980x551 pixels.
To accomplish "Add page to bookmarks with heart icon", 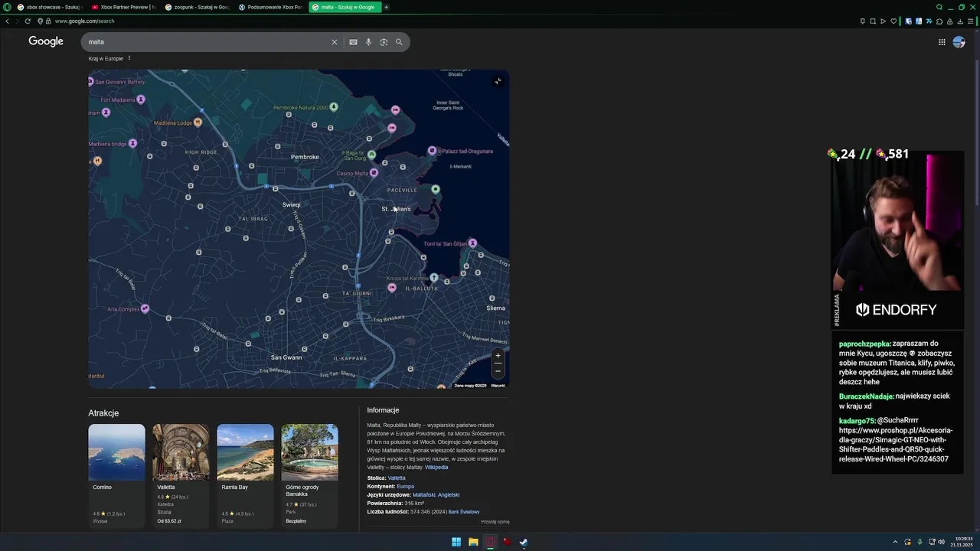I will pyautogui.click(x=893, y=21).
